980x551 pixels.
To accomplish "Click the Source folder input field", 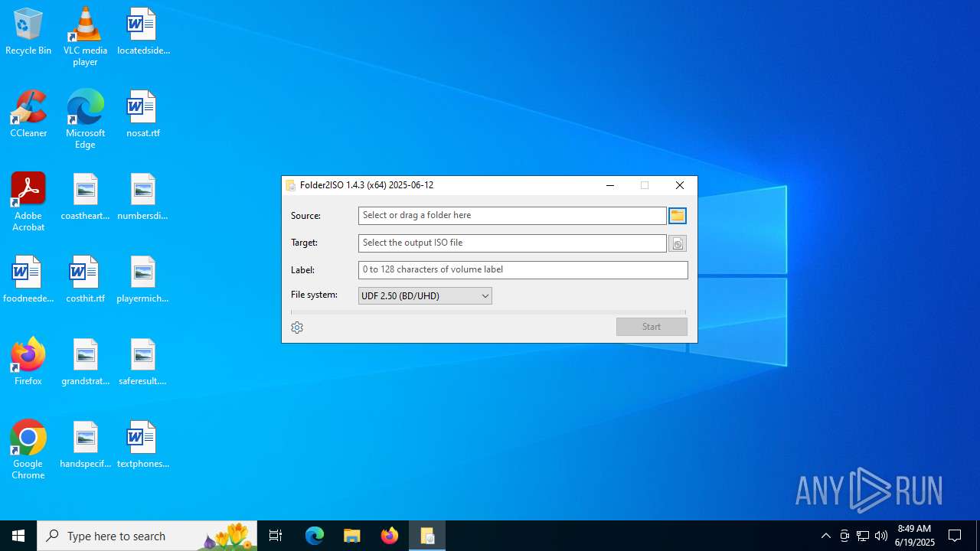I will coord(512,216).
